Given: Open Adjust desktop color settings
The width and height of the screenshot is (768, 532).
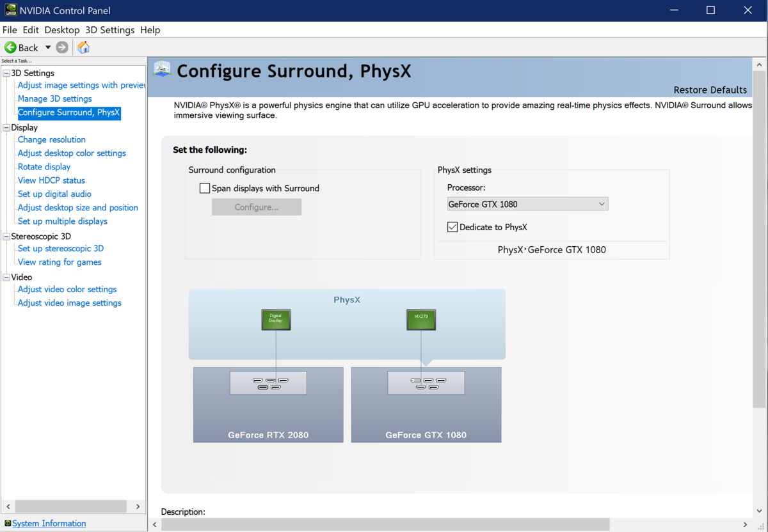Looking at the screenshot, I should (x=72, y=153).
